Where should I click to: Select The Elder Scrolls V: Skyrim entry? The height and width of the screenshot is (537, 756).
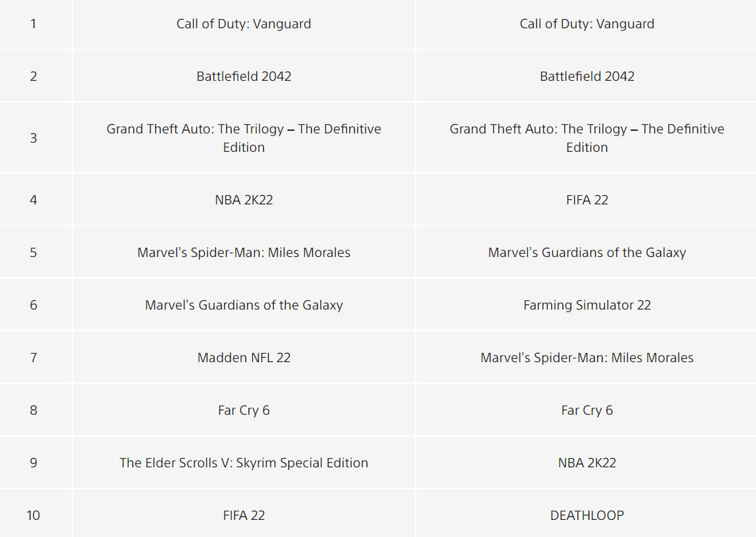point(244,463)
